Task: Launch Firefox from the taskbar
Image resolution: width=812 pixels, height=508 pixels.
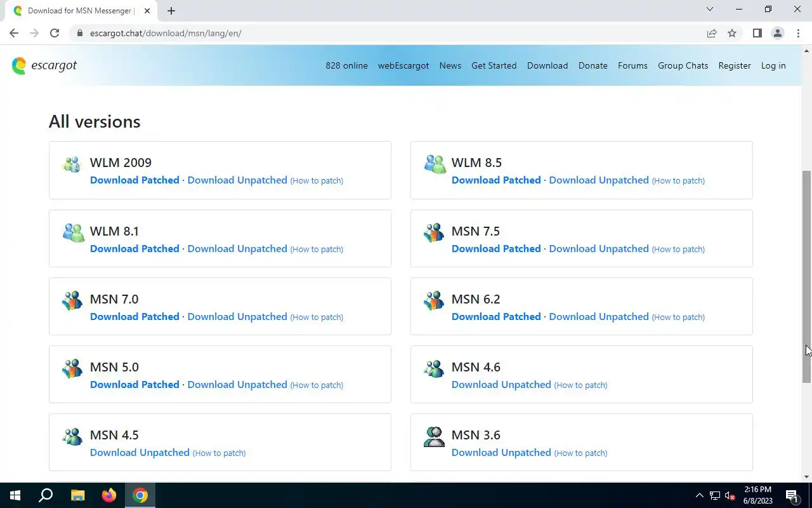Action: pyautogui.click(x=109, y=495)
